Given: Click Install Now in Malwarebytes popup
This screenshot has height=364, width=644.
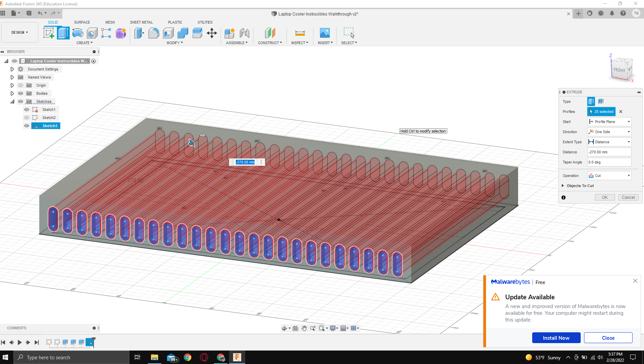Looking at the screenshot, I should click(556, 338).
